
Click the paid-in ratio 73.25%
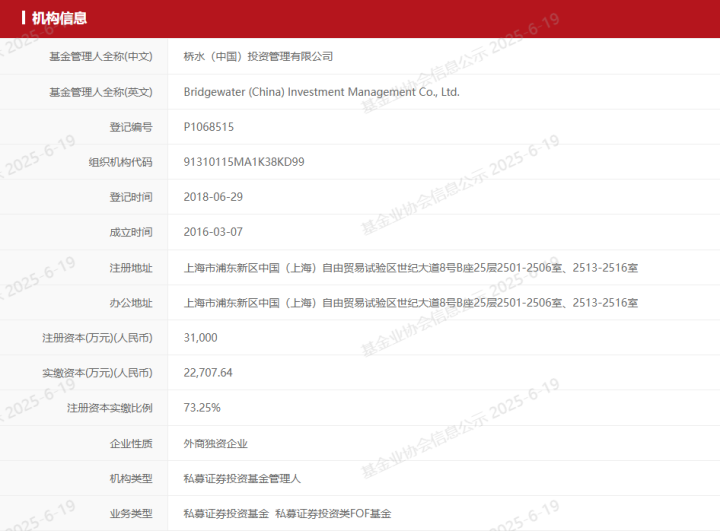click(x=202, y=408)
